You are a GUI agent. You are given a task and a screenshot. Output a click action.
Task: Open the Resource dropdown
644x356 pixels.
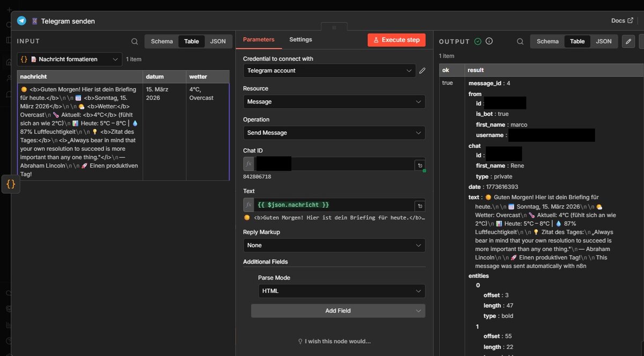click(334, 101)
